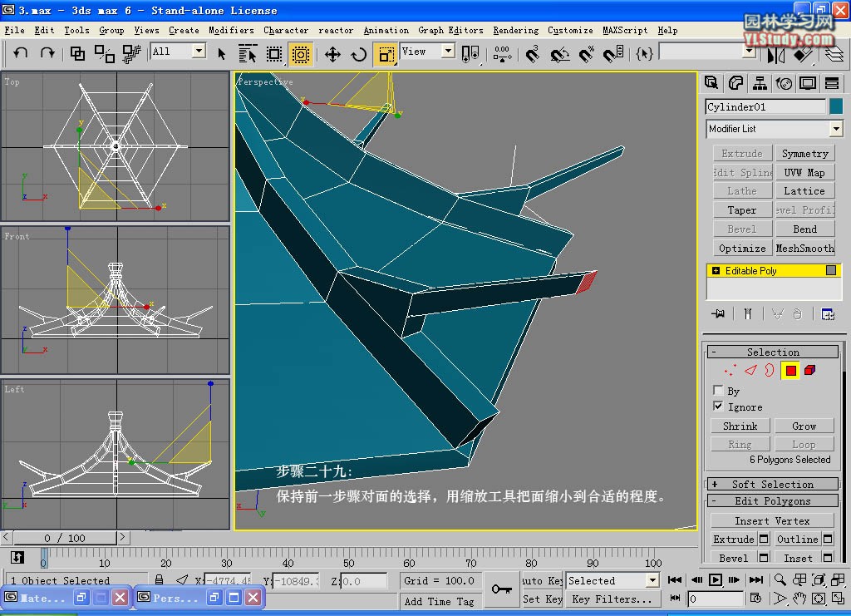Open the File menu
The image size is (851, 616).
coord(15,30)
